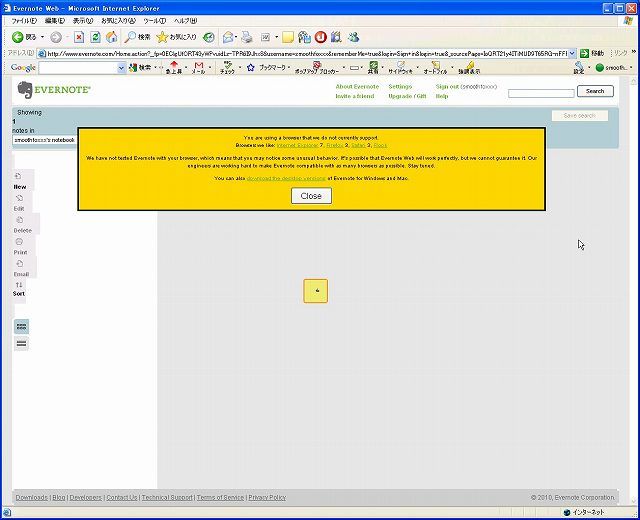Expand the Google search box dropdown
This screenshot has height=520, width=640.
tap(121, 68)
